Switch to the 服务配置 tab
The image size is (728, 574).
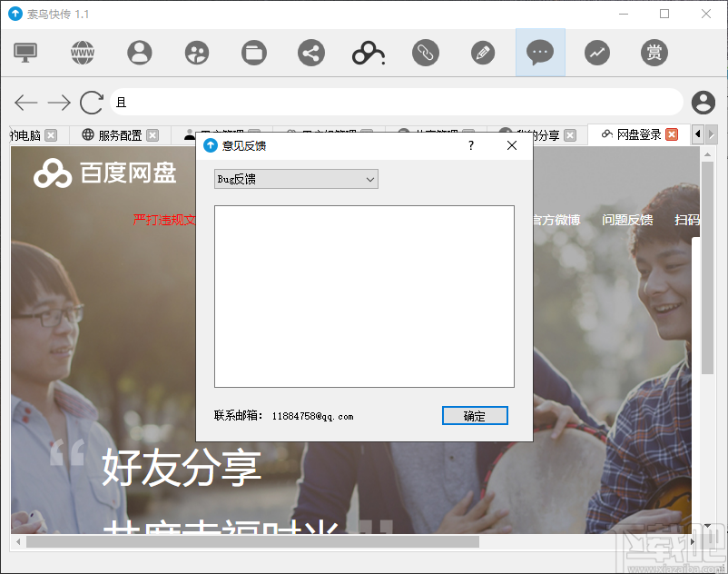pyautogui.click(x=120, y=135)
